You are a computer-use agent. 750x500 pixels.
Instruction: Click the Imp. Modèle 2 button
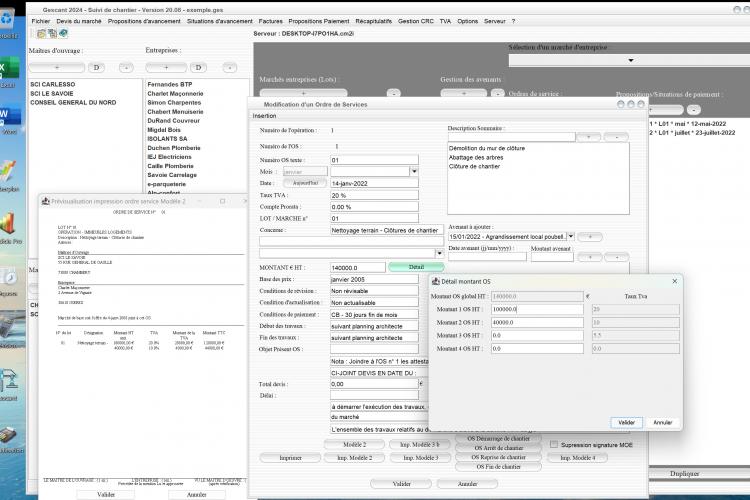[x=354, y=458]
